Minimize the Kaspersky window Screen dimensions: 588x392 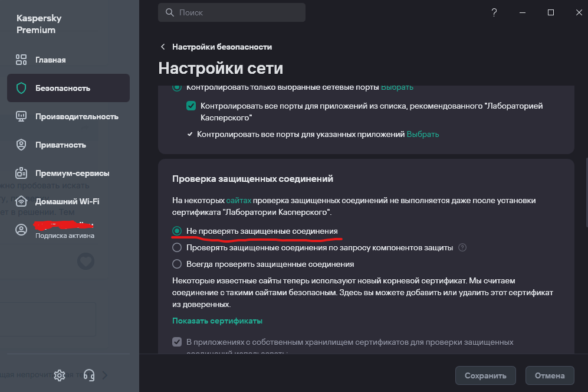tap(523, 12)
